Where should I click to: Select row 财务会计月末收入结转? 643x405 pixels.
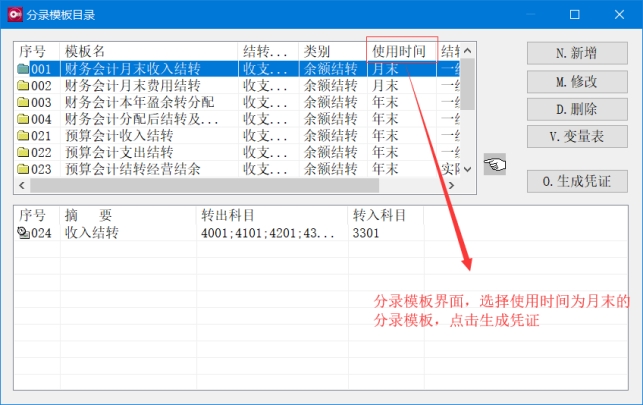tap(237, 68)
